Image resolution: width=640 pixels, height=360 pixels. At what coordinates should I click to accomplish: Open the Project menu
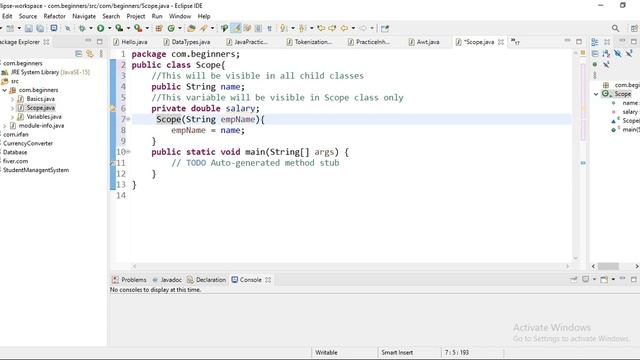[x=136, y=16]
